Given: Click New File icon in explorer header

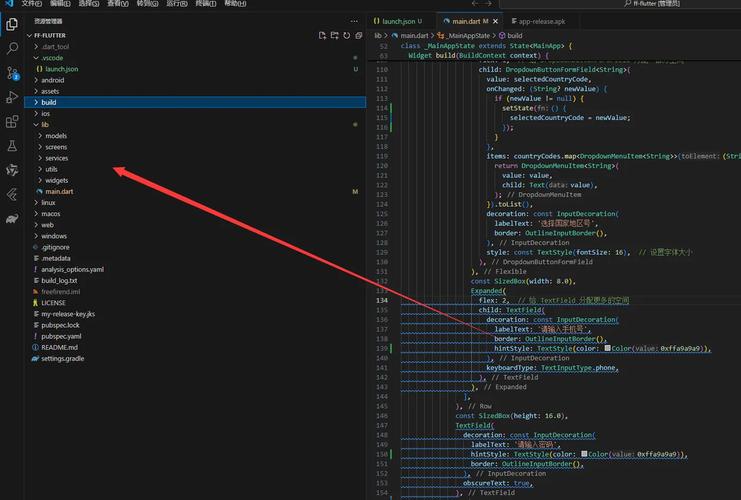Looking at the screenshot, I should coord(320,35).
